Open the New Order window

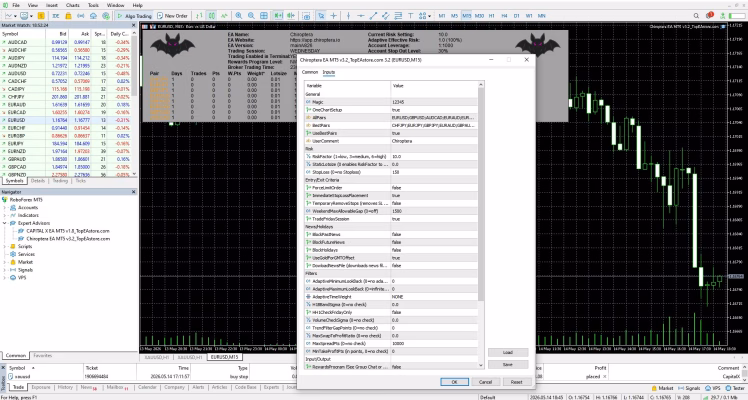172,16
